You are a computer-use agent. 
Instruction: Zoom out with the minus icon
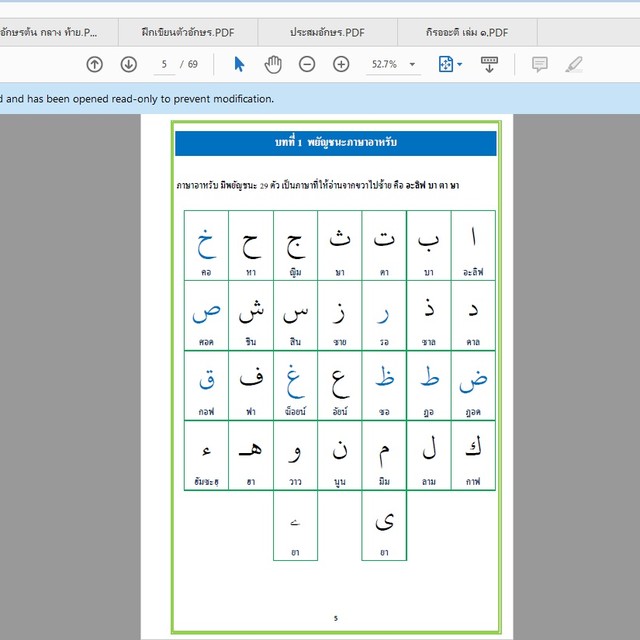coord(307,64)
